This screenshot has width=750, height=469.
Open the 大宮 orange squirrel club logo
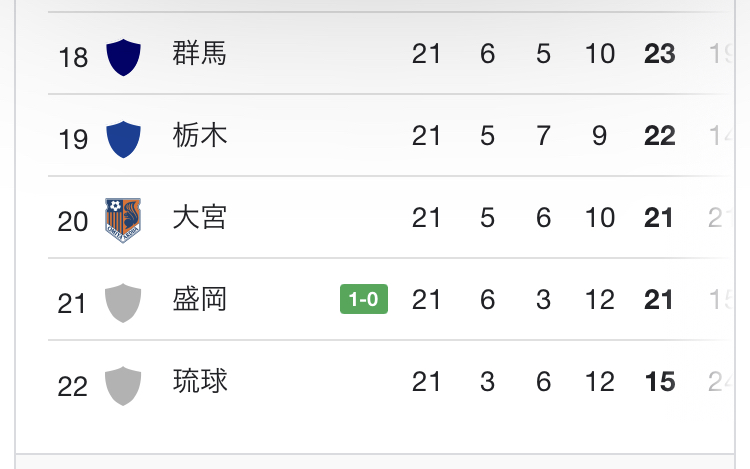[123, 219]
